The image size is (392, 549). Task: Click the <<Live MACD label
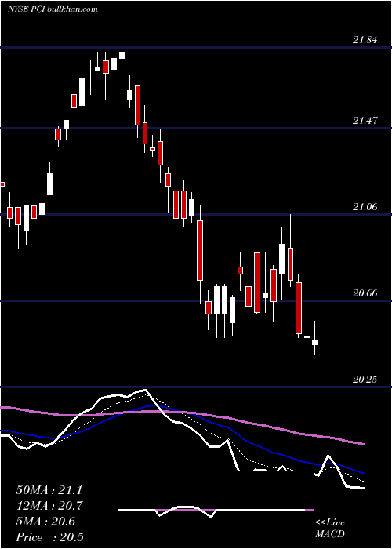click(330, 528)
